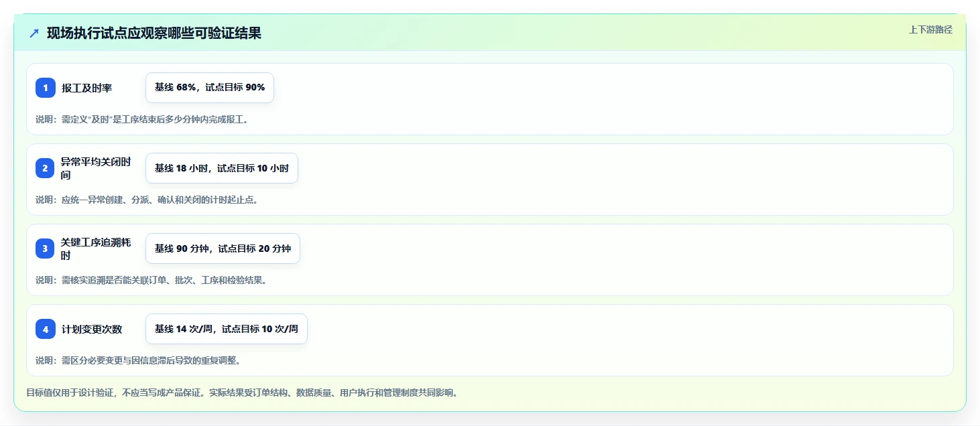The image size is (980, 426).
Task: Click the 上下游路径 label in the header
Action: (930, 29)
